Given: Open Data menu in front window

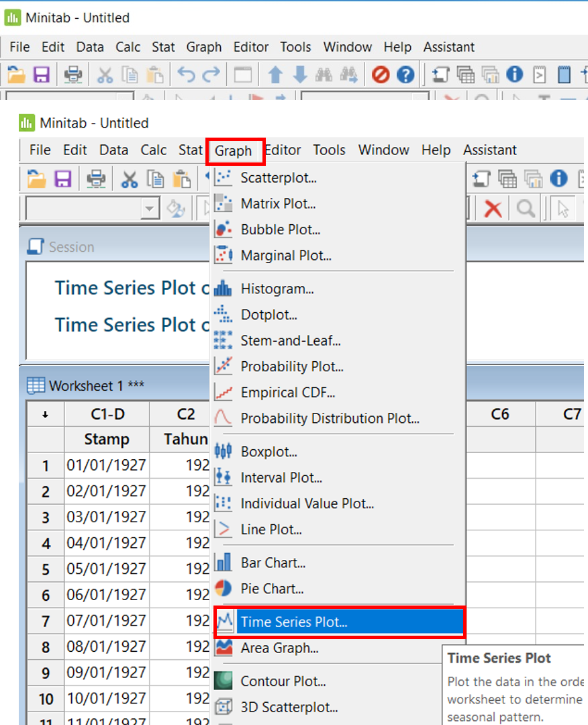Looking at the screenshot, I should [x=113, y=150].
